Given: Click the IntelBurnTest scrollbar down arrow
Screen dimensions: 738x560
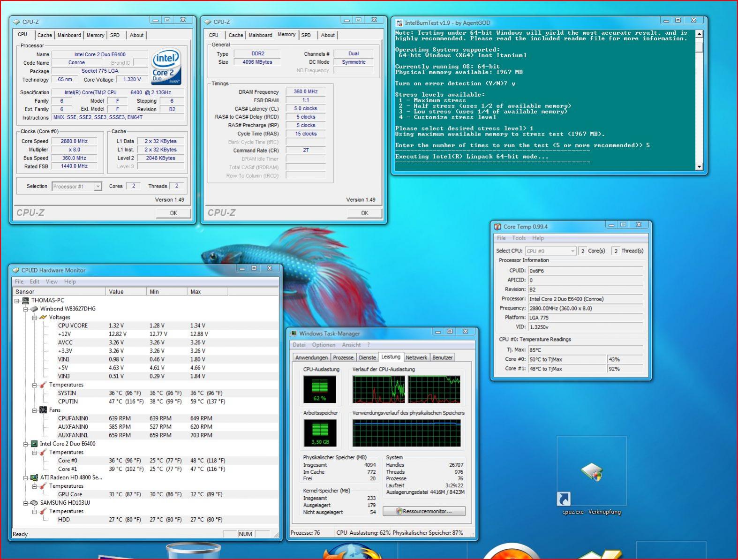Looking at the screenshot, I should coord(700,166).
